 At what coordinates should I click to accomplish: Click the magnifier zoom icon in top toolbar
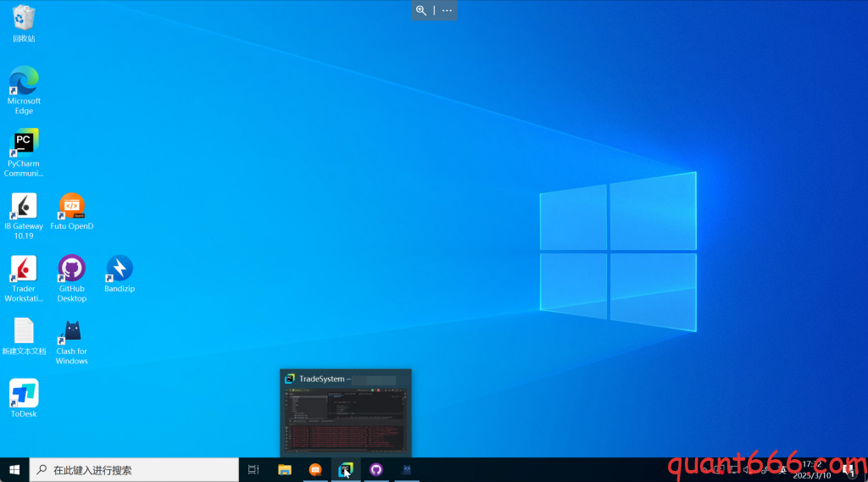click(x=421, y=10)
